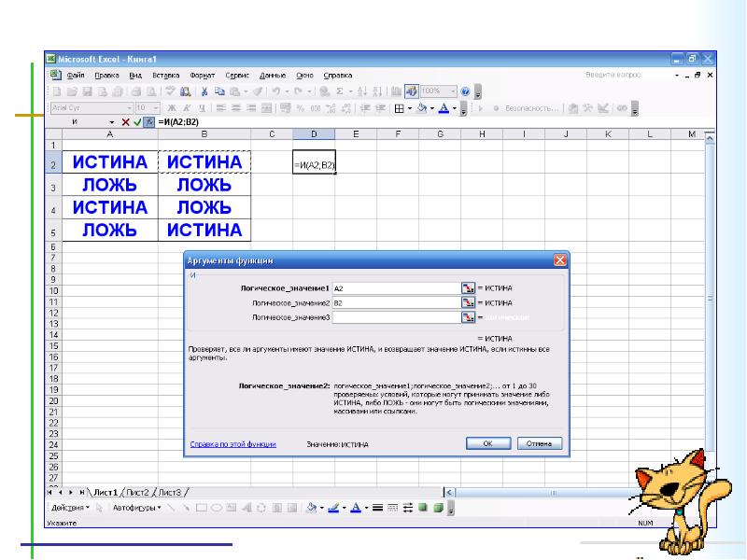Click the red Cancel X in formula bar

125,122
